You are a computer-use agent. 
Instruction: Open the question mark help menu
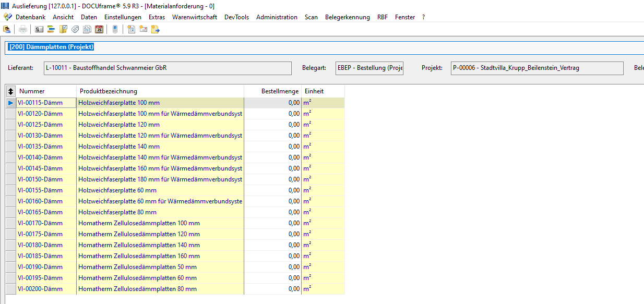(x=424, y=17)
